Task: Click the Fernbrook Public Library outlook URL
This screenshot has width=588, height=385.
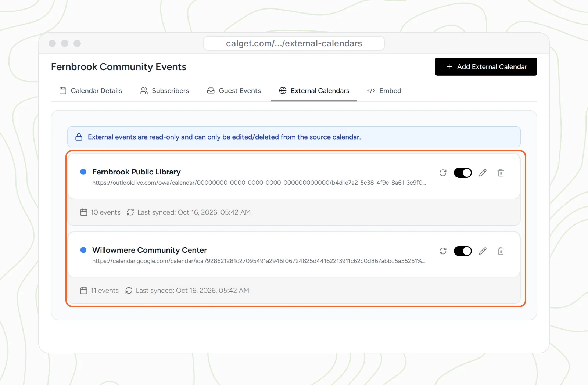Action: pos(259,183)
